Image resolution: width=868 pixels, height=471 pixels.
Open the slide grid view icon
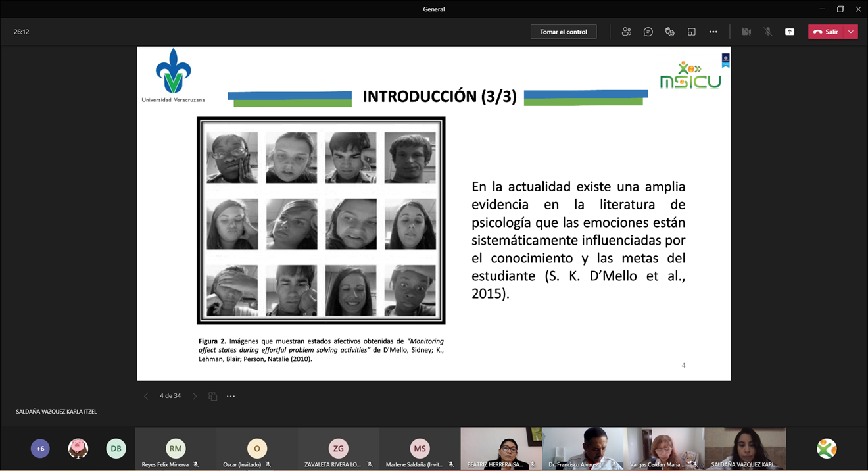212,396
